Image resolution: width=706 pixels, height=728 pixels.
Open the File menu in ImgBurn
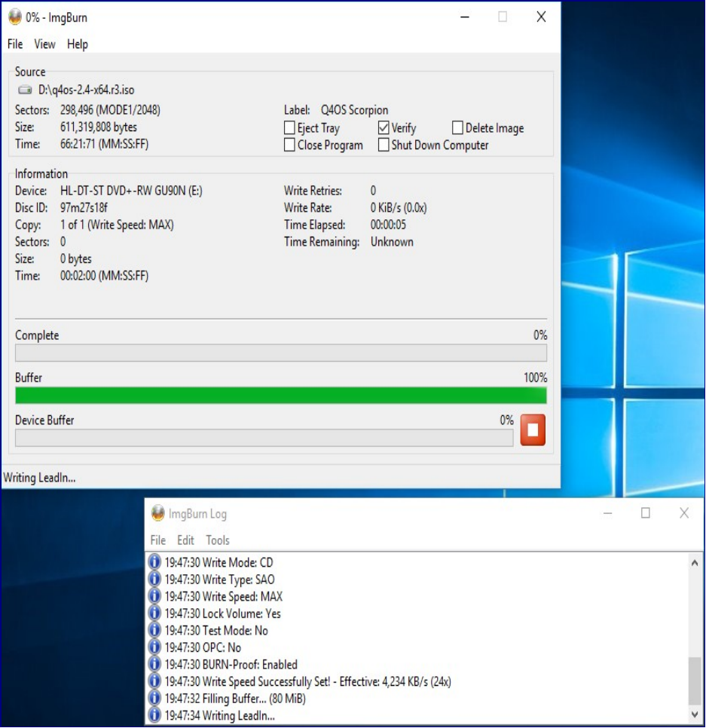point(15,44)
